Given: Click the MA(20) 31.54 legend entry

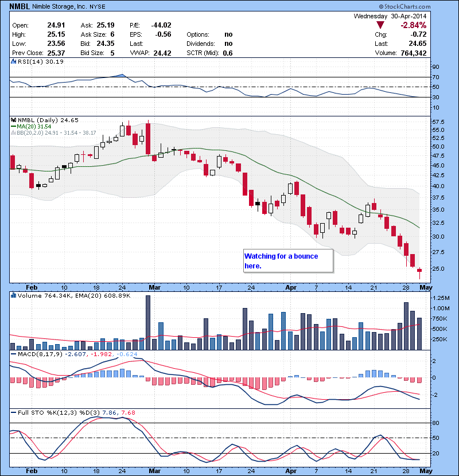Looking at the screenshot, I should [34, 127].
